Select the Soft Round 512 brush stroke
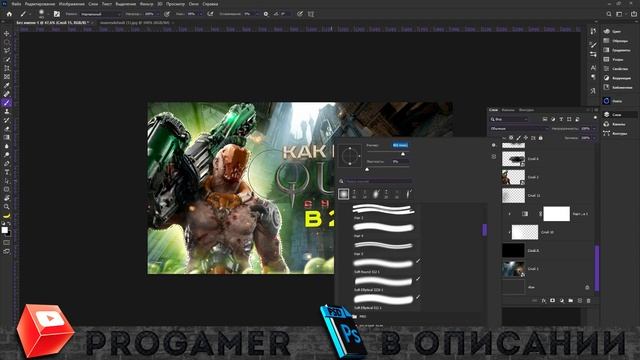The height and width of the screenshot is (360, 640). coord(384,264)
